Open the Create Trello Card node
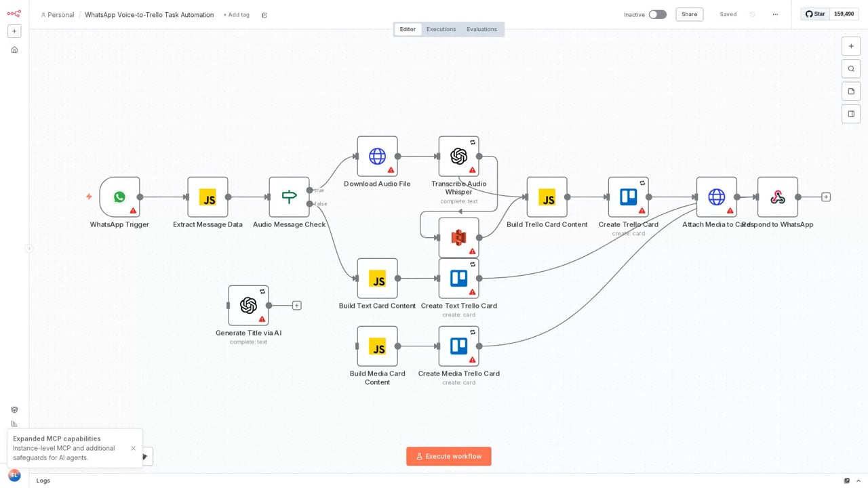Image resolution: width=868 pixels, height=488 pixels. tap(628, 197)
